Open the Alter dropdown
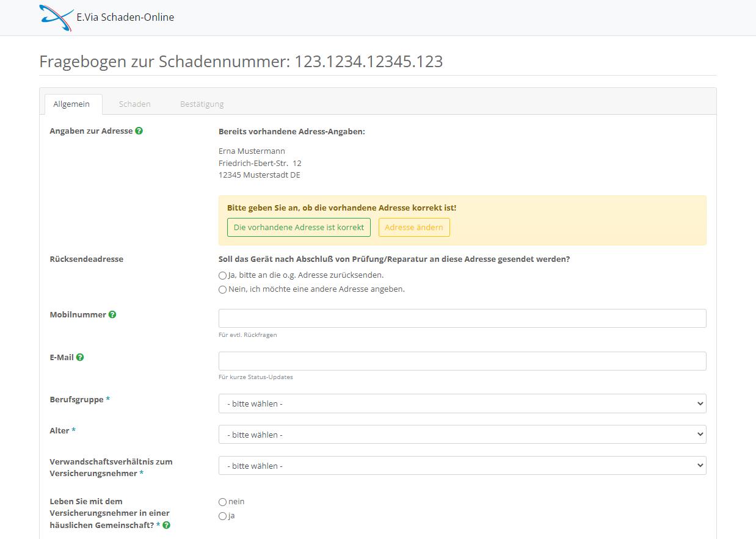 pos(462,434)
